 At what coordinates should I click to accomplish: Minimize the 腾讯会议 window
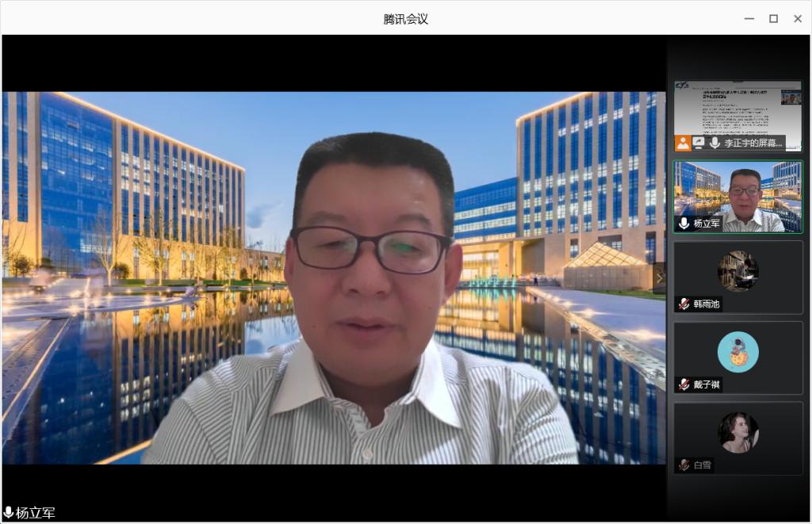(x=749, y=19)
